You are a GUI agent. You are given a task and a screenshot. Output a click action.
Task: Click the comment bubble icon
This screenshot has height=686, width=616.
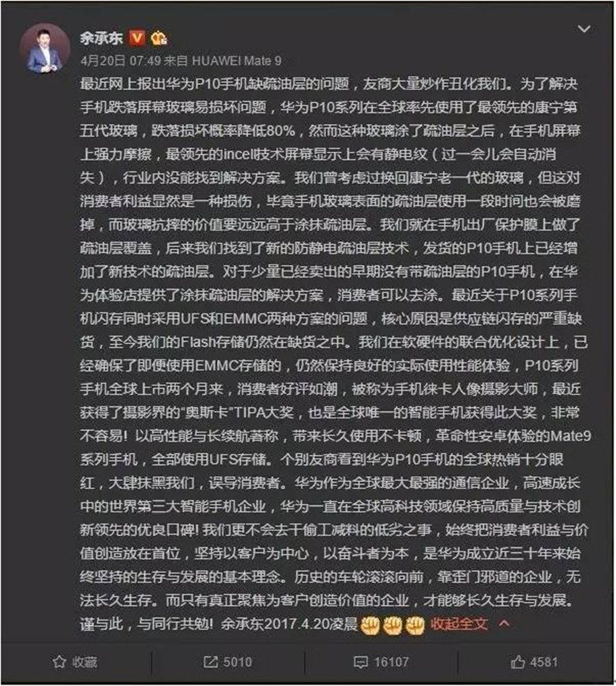pos(360,662)
